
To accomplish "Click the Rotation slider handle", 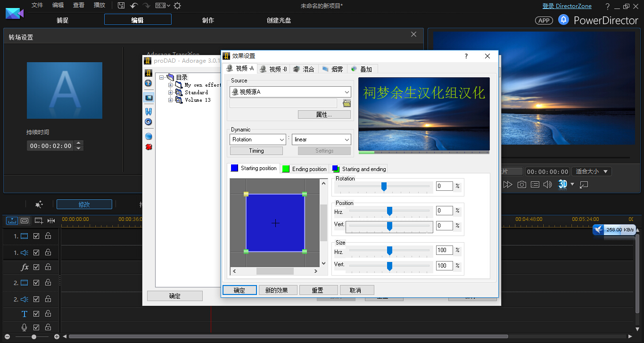I will click(384, 187).
